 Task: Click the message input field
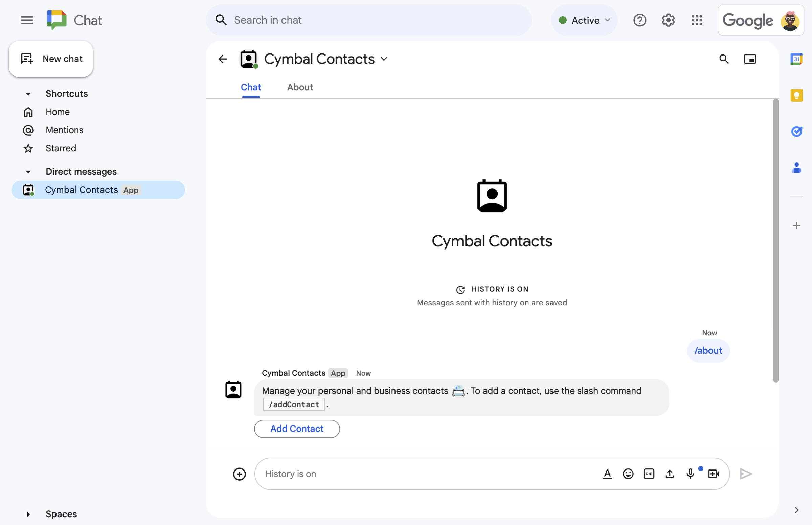click(492, 474)
